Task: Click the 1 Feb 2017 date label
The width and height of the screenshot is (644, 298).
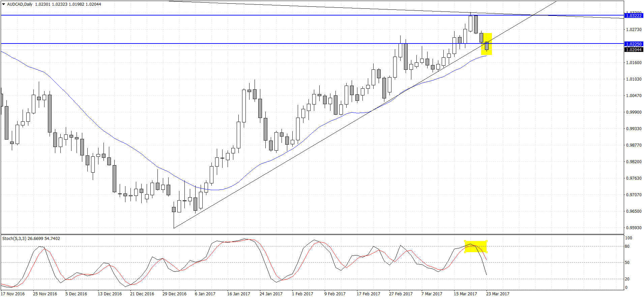Action: pyautogui.click(x=302, y=294)
